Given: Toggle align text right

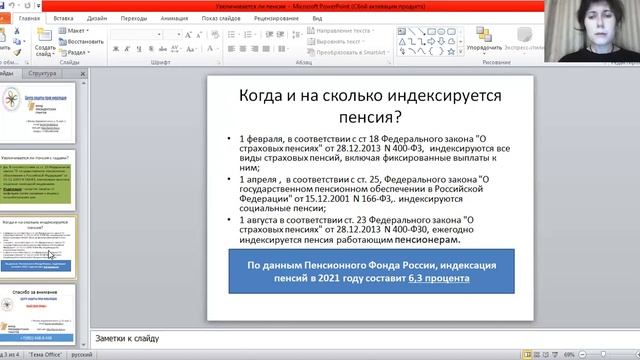Looking at the screenshot, I should point(255,49).
